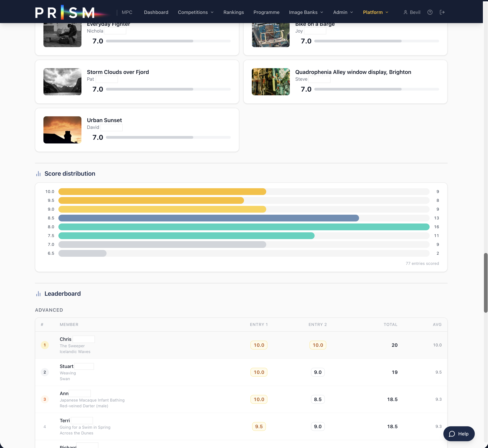Screen dimensions: 488x448
Task: Click the TOTAL column header
Action: point(390,325)
